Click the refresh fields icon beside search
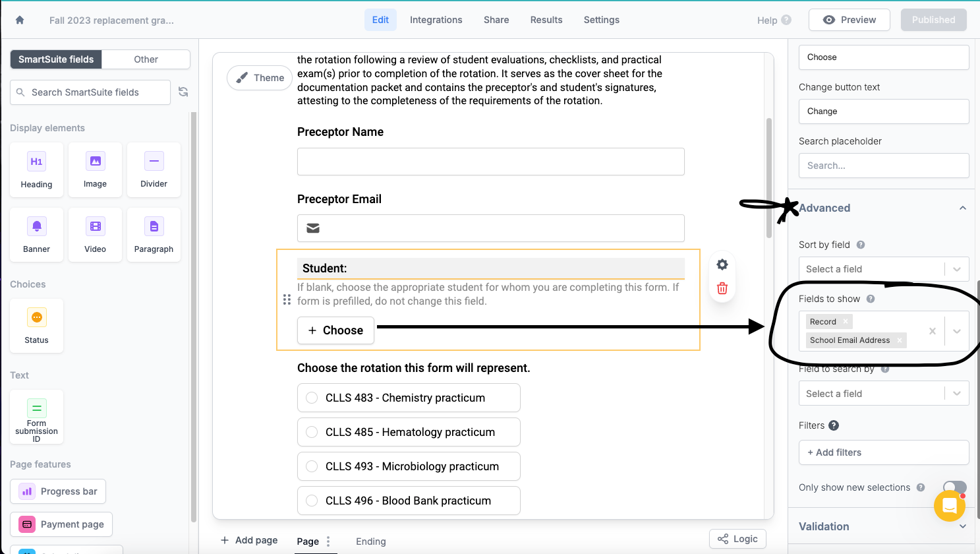The width and height of the screenshot is (980, 554). click(x=183, y=92)
